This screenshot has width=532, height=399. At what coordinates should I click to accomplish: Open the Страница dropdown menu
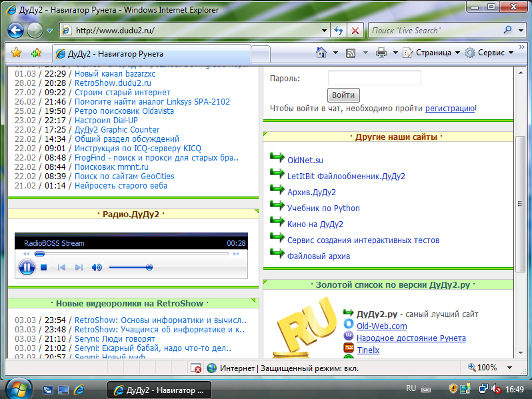[x=433, y=53]
